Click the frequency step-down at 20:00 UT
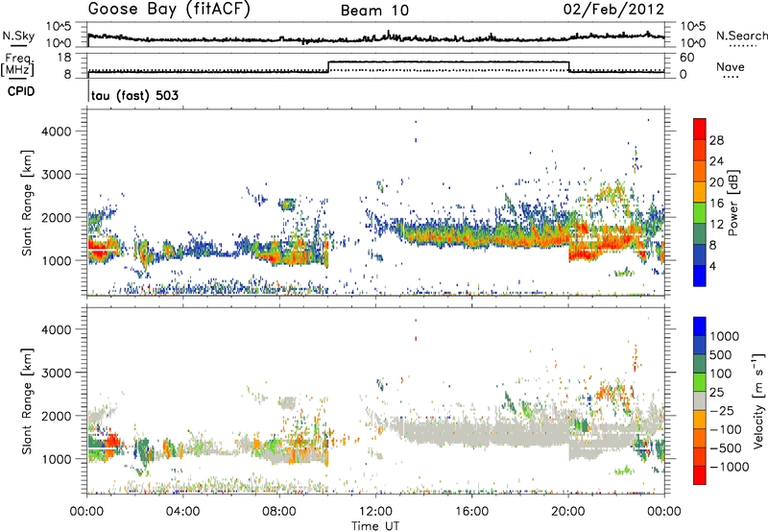Image resolution: width=768 pixels, height=532 pixels. click(x=568, y=66)
